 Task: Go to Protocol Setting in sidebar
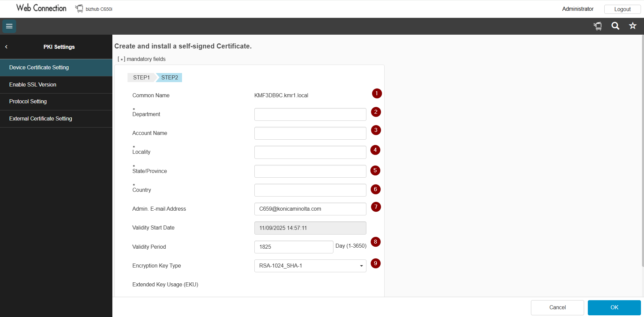(x=56, y=102)
